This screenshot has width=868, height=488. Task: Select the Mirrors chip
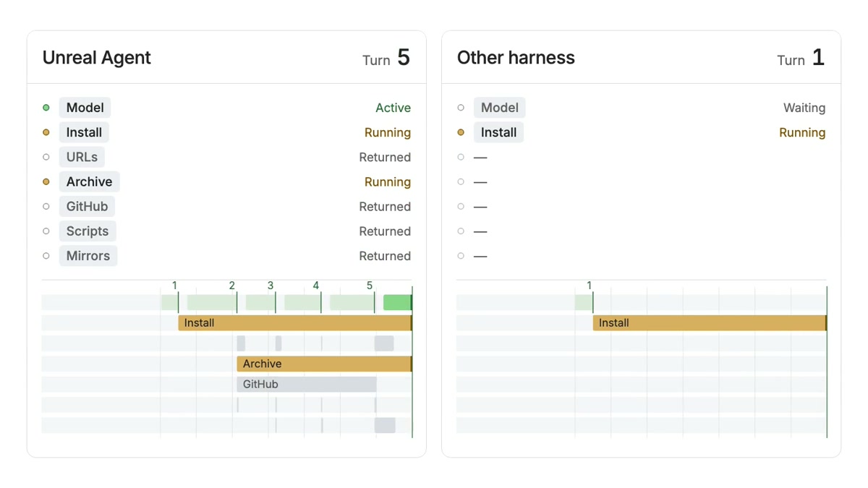pos(88,256)
